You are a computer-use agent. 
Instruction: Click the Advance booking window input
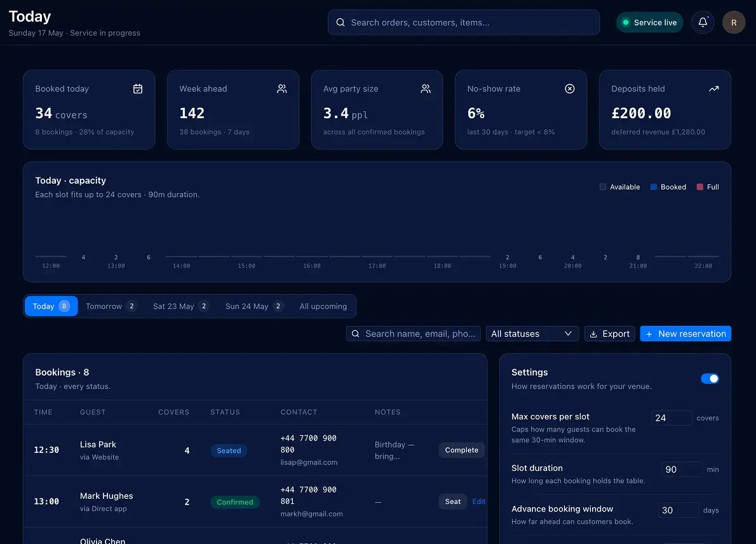(x=678, y=510)
